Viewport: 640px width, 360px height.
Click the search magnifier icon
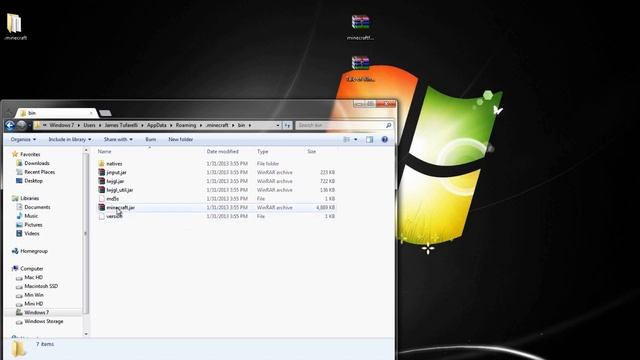tap(389, 125)
